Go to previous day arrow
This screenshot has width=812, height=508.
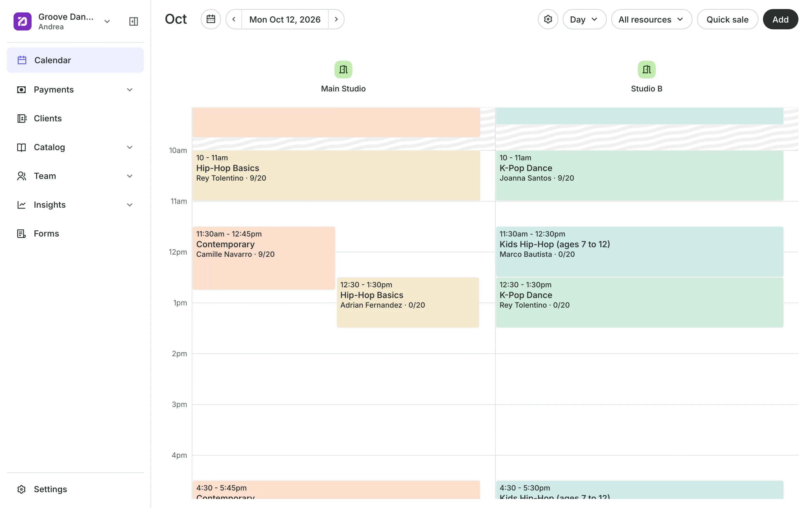point(234,19)
